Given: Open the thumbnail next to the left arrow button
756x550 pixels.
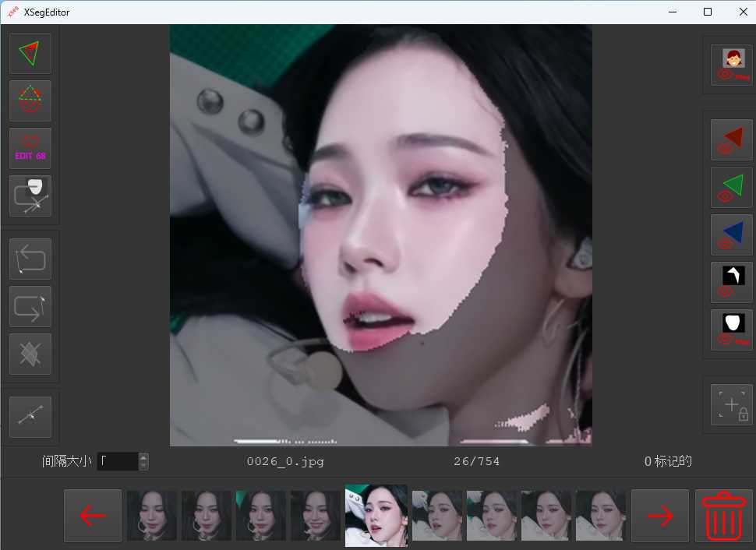Looking at the screenshot, I should pos(152,516).
